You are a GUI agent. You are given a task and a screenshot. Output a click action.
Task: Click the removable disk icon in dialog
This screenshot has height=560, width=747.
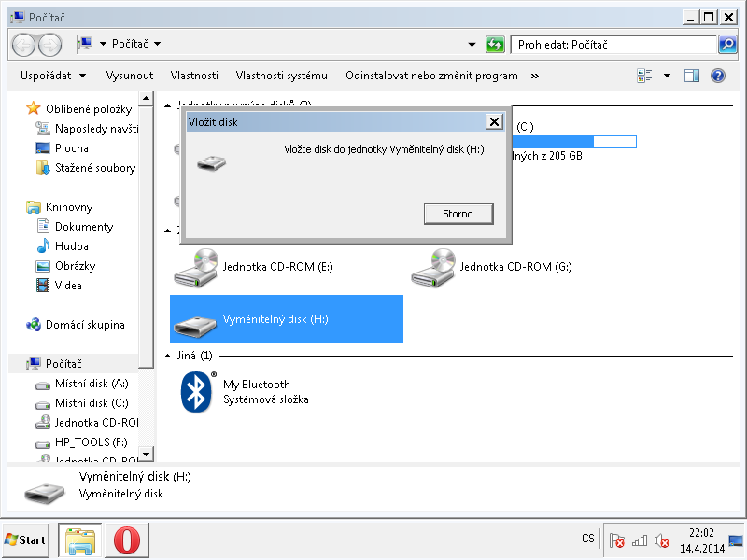pyautogui.click(x=212, y=163)
